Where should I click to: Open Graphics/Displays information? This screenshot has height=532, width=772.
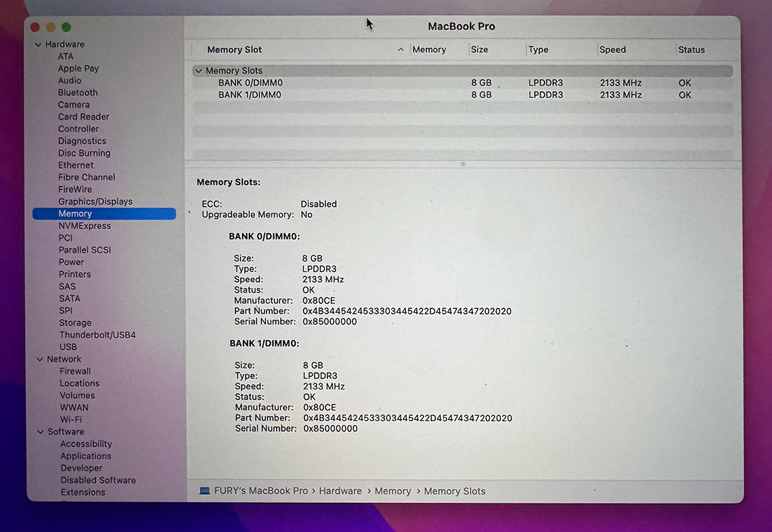click(95, 201)
